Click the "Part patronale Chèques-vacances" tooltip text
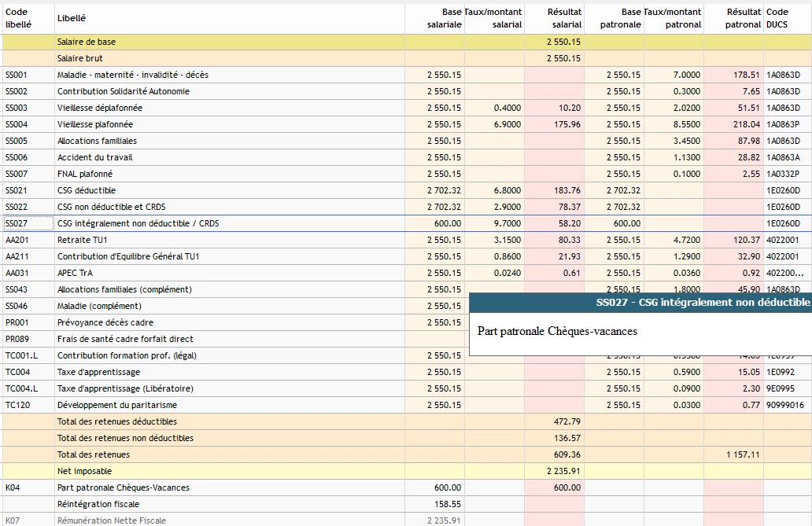This screenshot has height=526, width=812. click(x=557, y=331)
